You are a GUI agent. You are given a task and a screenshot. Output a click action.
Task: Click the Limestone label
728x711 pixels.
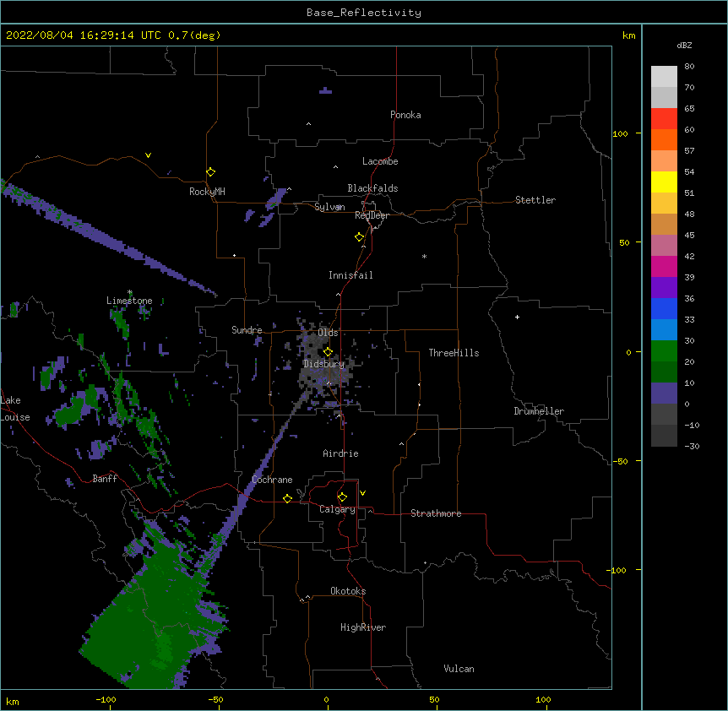click(x=129, y=301)
